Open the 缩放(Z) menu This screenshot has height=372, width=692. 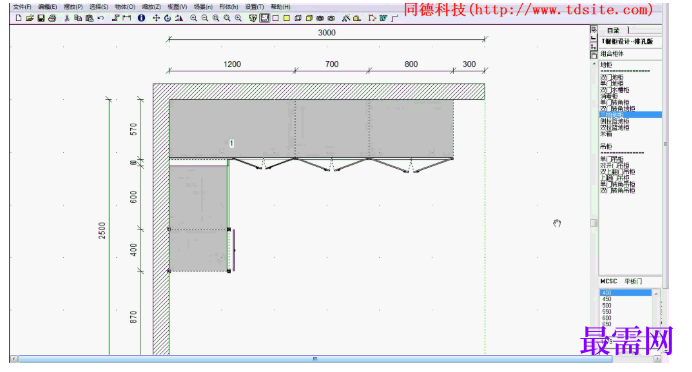(151, 7)
